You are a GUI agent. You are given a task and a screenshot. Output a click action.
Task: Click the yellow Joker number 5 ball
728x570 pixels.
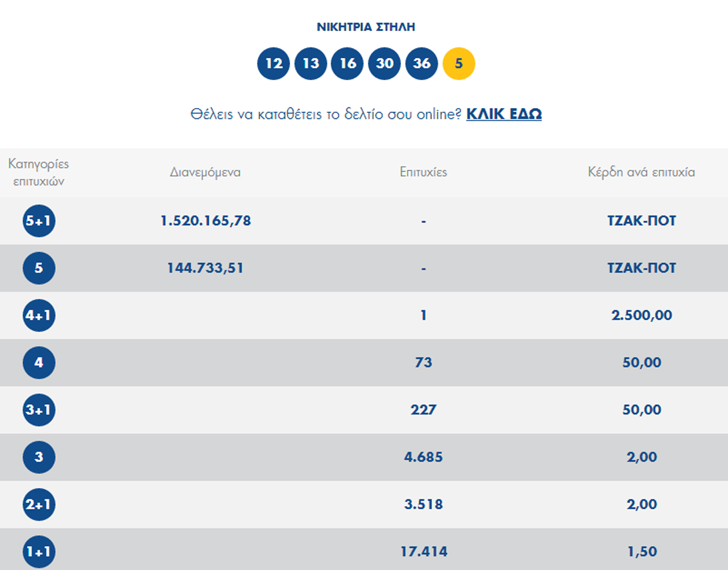(459, 64)
